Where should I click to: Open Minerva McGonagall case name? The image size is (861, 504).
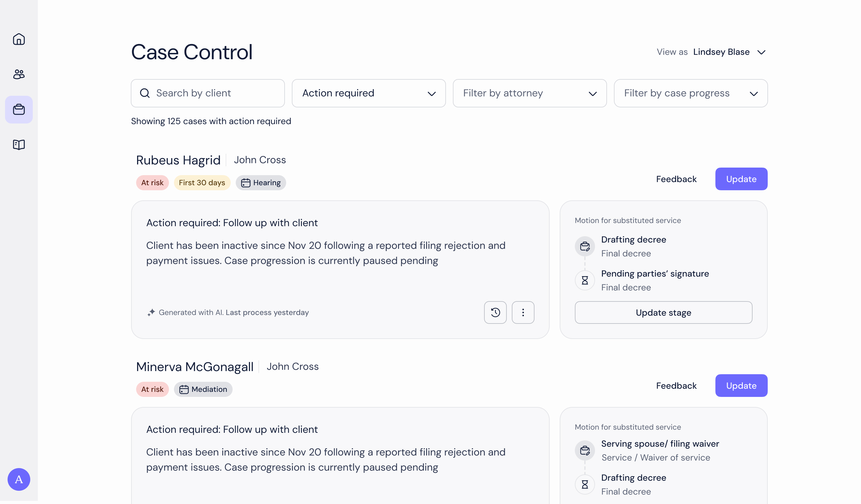[x=195, y=367]
